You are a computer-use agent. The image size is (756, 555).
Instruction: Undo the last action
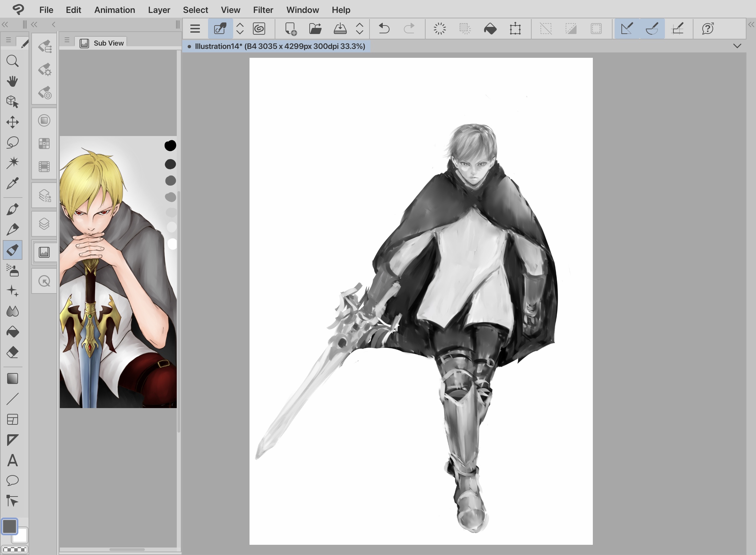pos(384,29)
